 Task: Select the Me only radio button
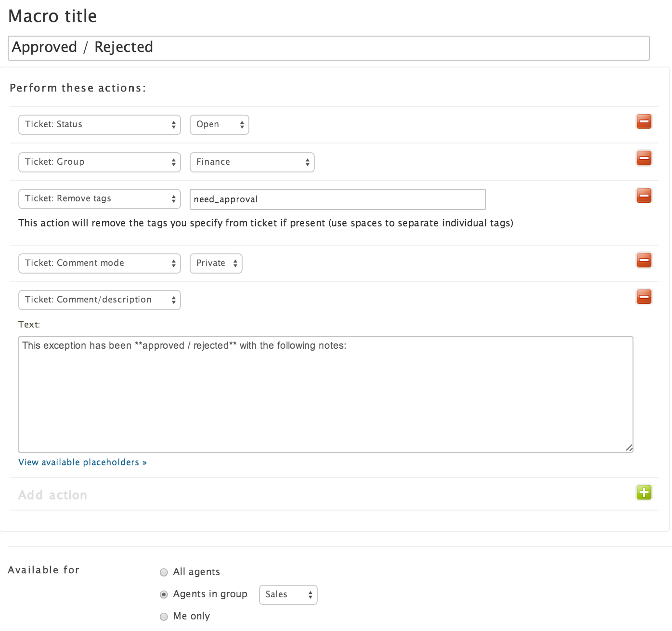click(164, 617)
